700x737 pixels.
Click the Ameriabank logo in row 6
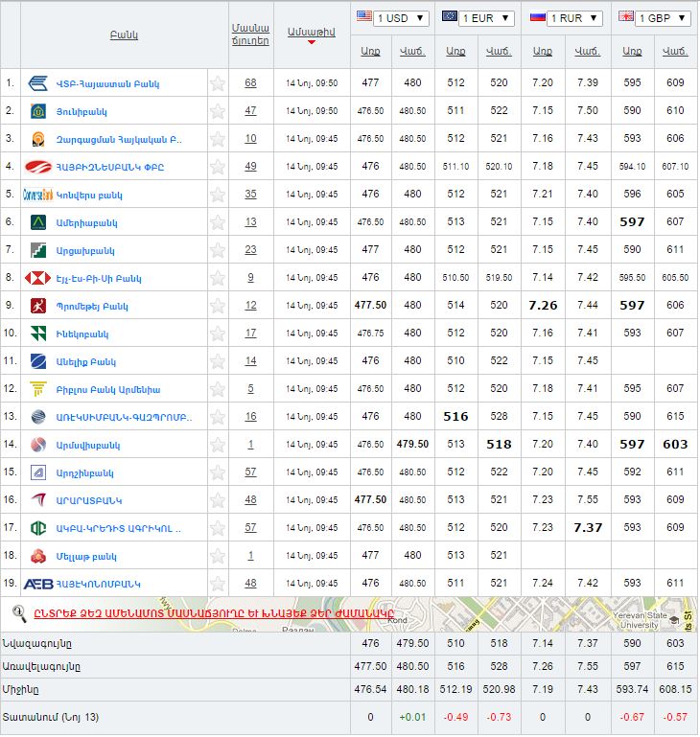38,222
